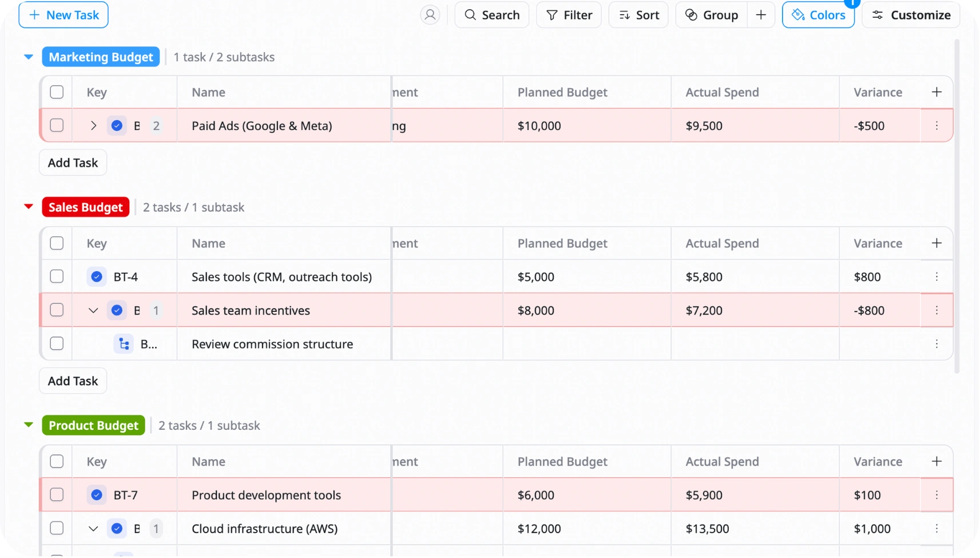Add a column to Product Budget table
This screenshot has height=558, width=980.
[x=937, y=461]
